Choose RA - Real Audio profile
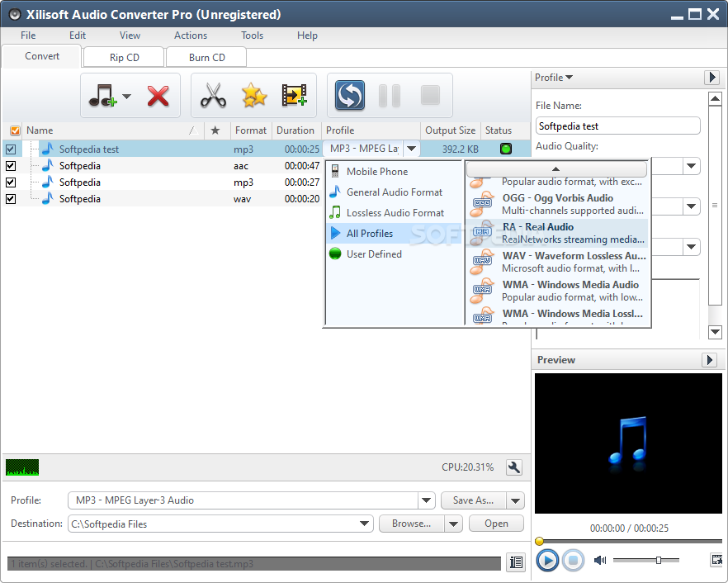 557,233
